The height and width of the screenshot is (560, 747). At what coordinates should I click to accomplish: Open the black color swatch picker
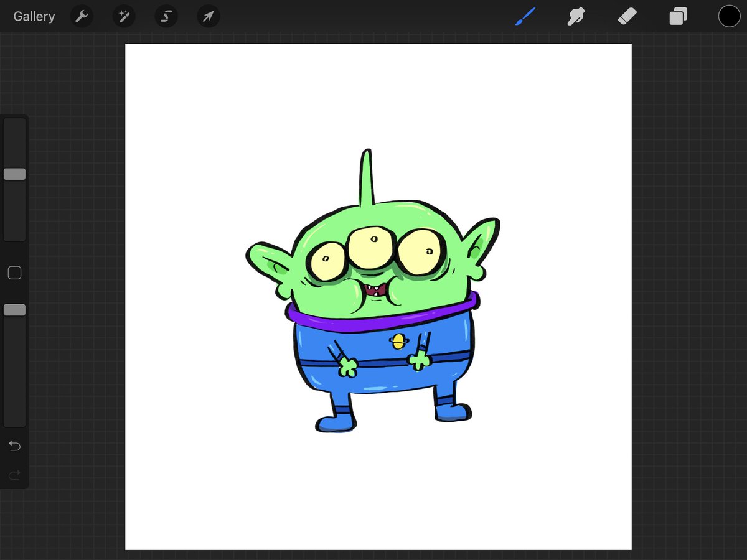pos(729,16)
